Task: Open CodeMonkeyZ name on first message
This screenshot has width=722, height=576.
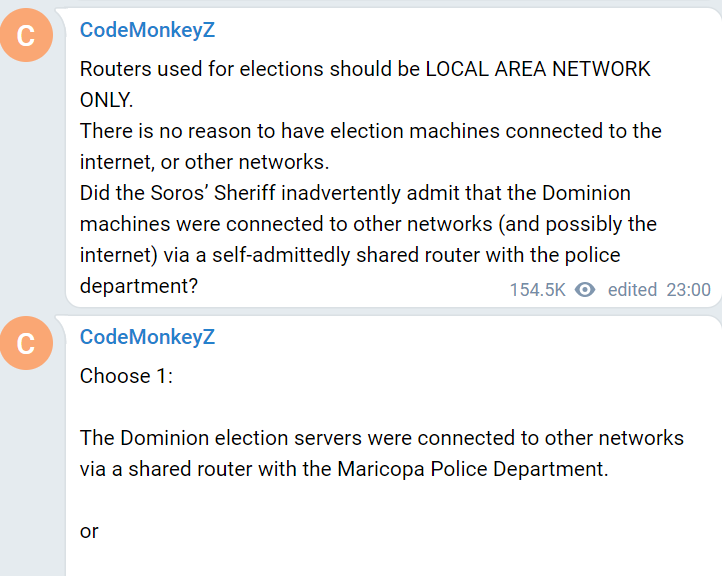Action: point(147,30)
